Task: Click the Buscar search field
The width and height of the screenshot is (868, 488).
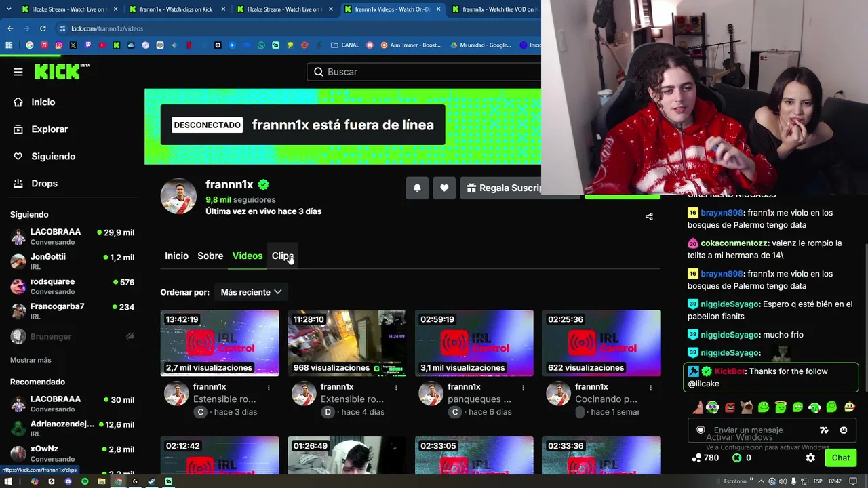Action: pos(425,72)
